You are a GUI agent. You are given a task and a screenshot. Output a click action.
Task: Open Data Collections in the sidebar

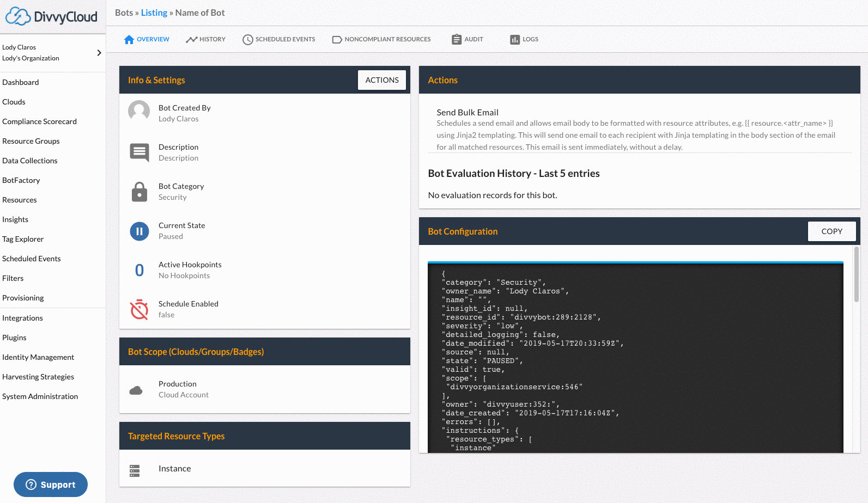pos(30,161)
